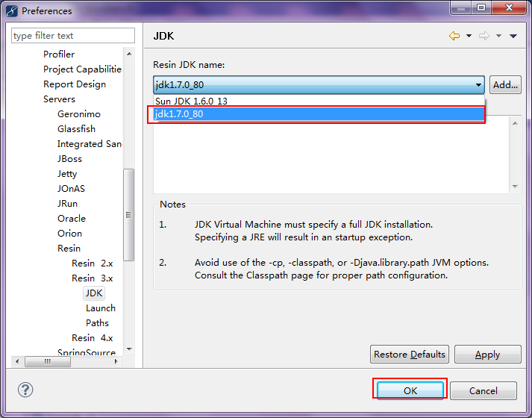
Task: Click the Add... button
Action: tap(505, 85)
